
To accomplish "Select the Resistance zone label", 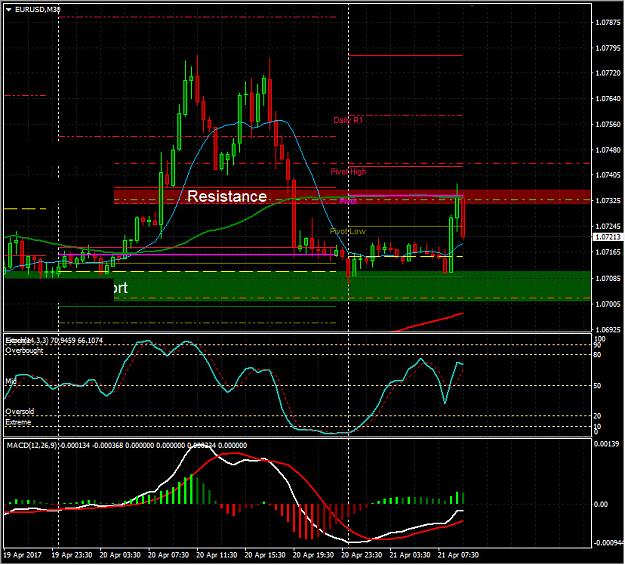I will (227, 196).
